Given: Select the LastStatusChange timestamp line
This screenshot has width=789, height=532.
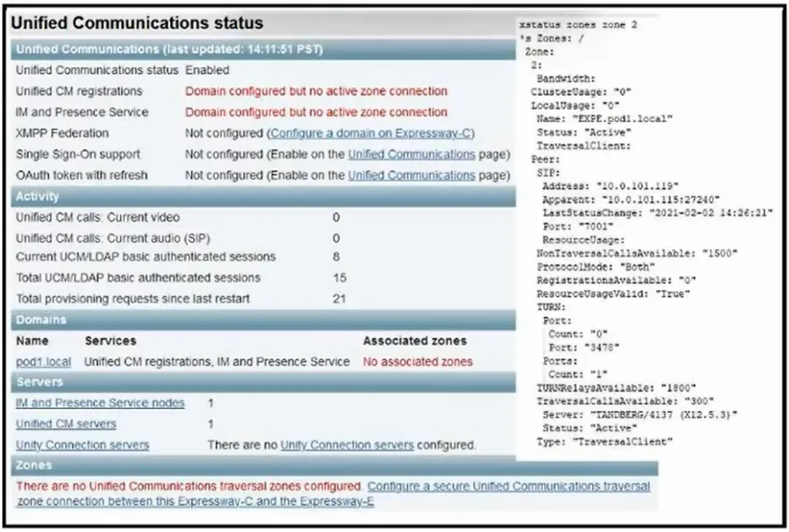Looking at the screenshot, I should point(657,213).
